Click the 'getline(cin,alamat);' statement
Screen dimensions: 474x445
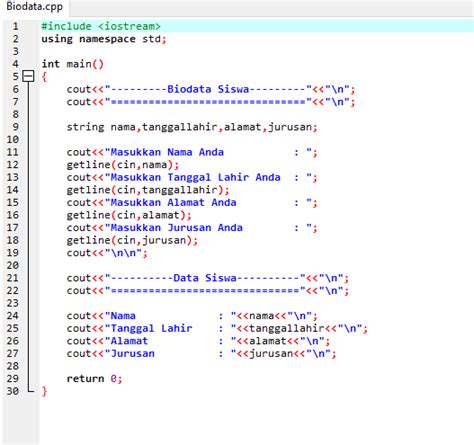pos(129,215)
